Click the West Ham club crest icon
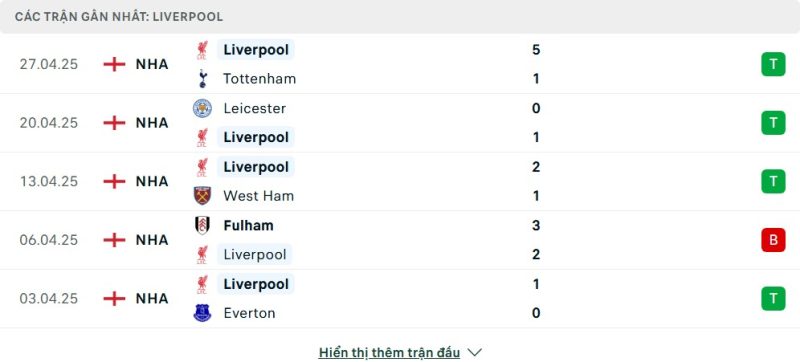 coord(203,196)
